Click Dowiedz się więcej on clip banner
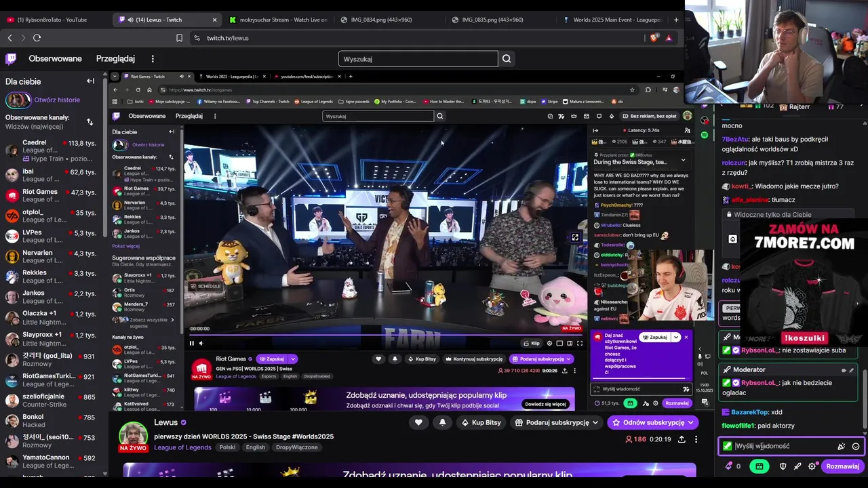 545,404
